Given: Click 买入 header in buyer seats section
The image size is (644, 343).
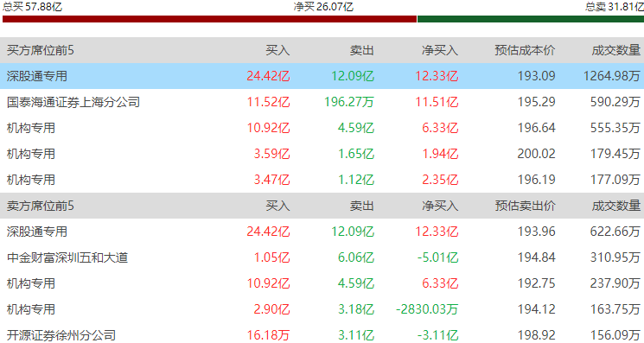Looking at the screenshot, I should 277,50.
